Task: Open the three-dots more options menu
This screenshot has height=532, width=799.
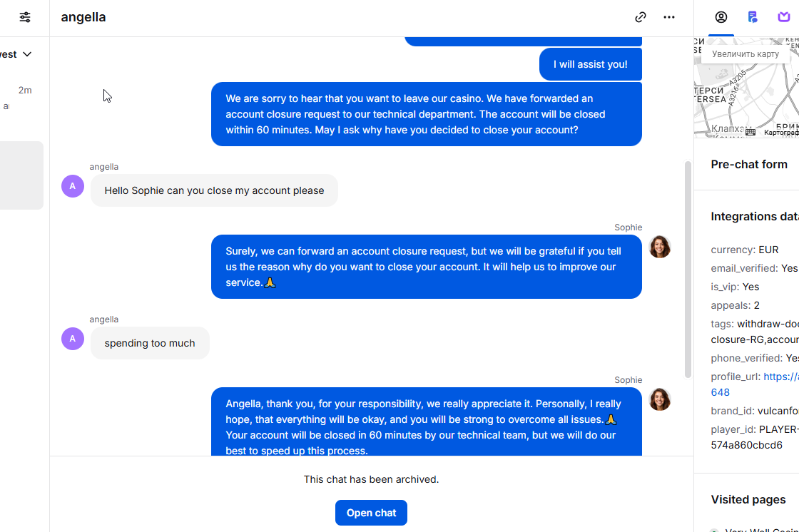Action: click(x=669, y=17)
